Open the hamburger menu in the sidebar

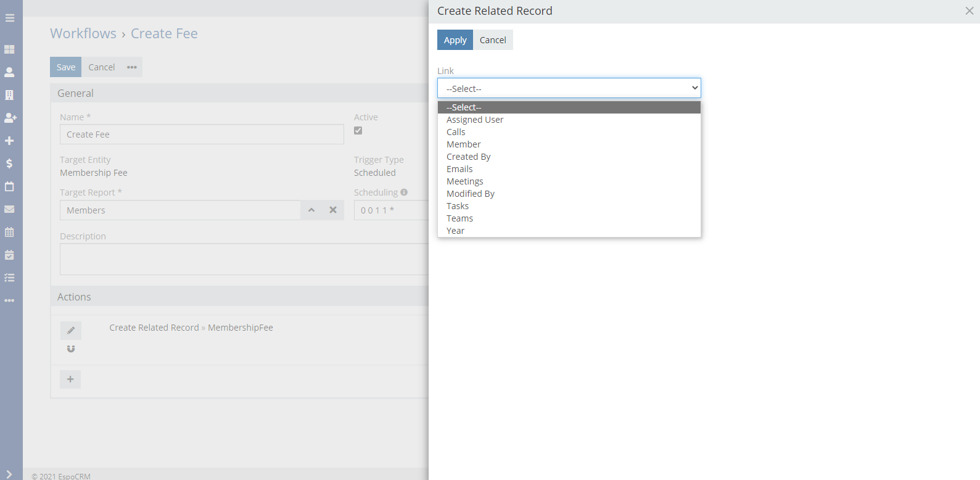pyautogui.click(x=10, y=18)
